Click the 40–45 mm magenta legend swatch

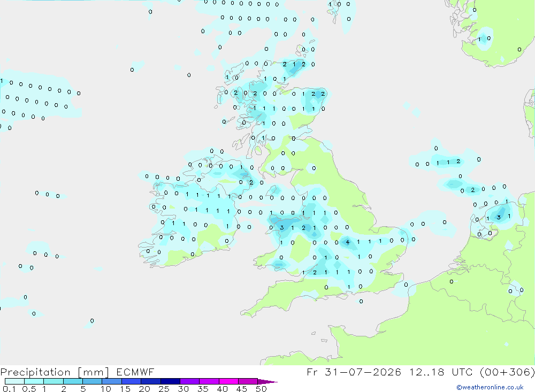(228, 381)
